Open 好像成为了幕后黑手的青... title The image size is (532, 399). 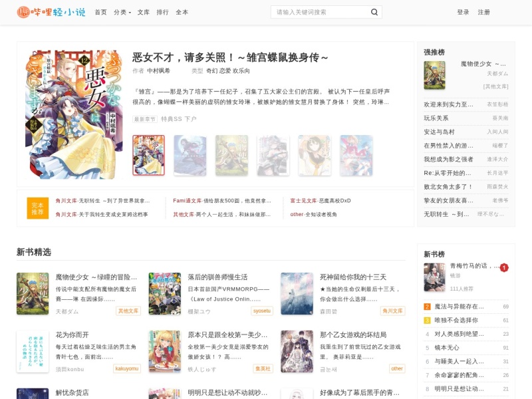coord(359,392)
